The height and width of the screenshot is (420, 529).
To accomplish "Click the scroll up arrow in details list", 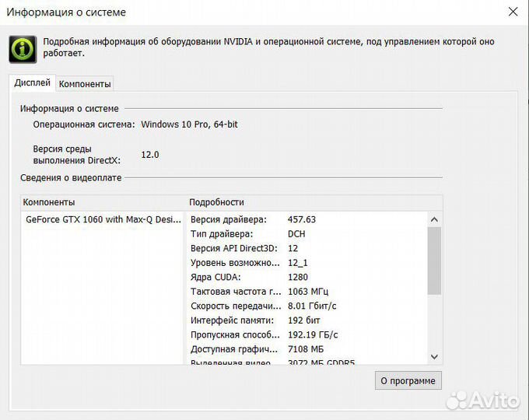I will (x=434, y=219).
